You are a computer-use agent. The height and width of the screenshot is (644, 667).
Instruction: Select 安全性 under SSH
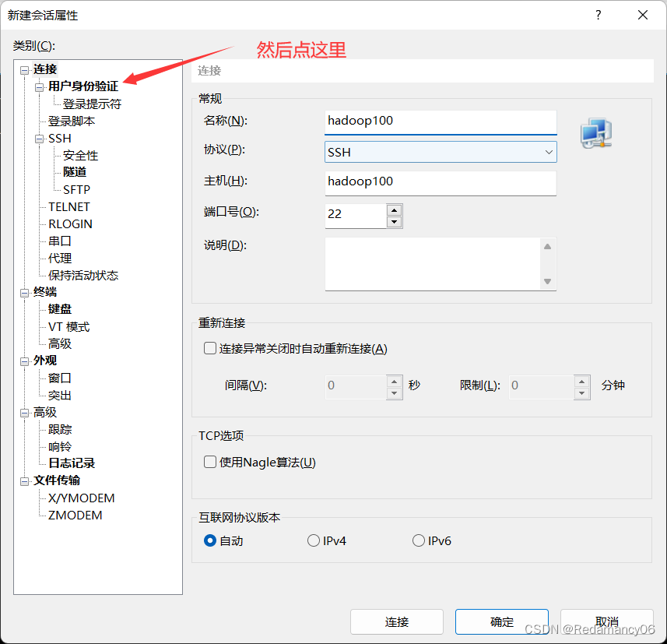[x=80, y=156]
